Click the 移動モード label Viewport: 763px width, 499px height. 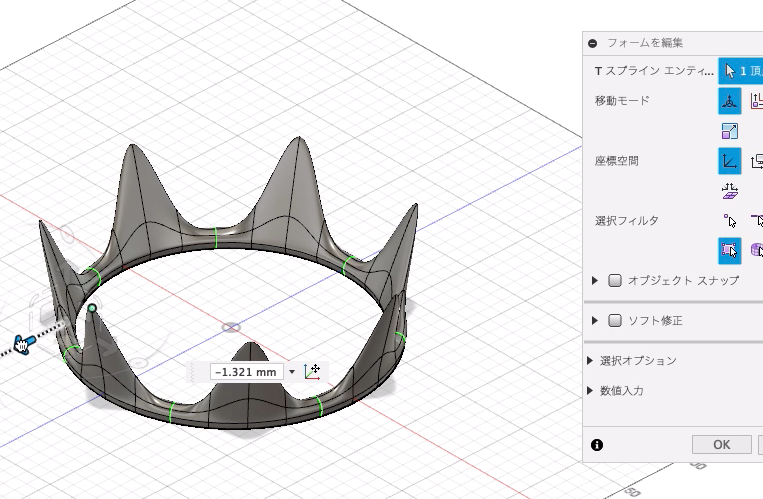pyautogui.click(x=622, y=101)
